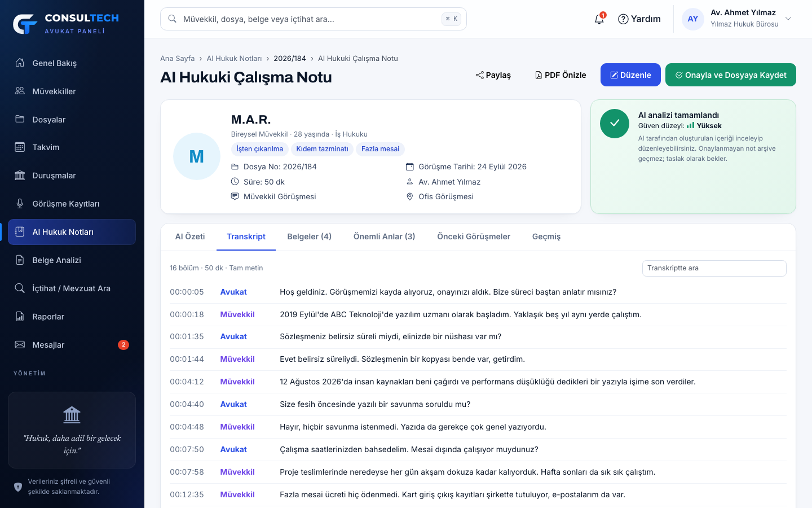
Task: Select the Müvekkiller people icon
Action: (20, 91)
